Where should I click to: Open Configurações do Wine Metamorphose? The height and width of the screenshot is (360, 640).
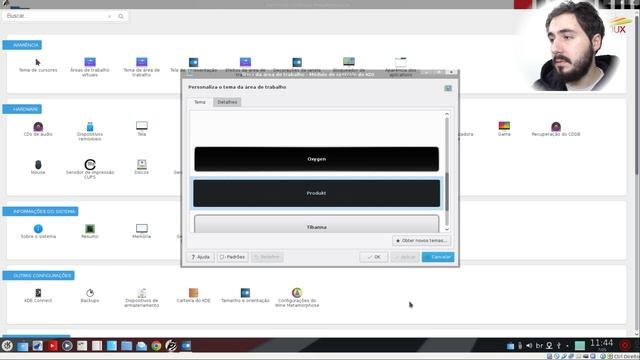[297, 298]
